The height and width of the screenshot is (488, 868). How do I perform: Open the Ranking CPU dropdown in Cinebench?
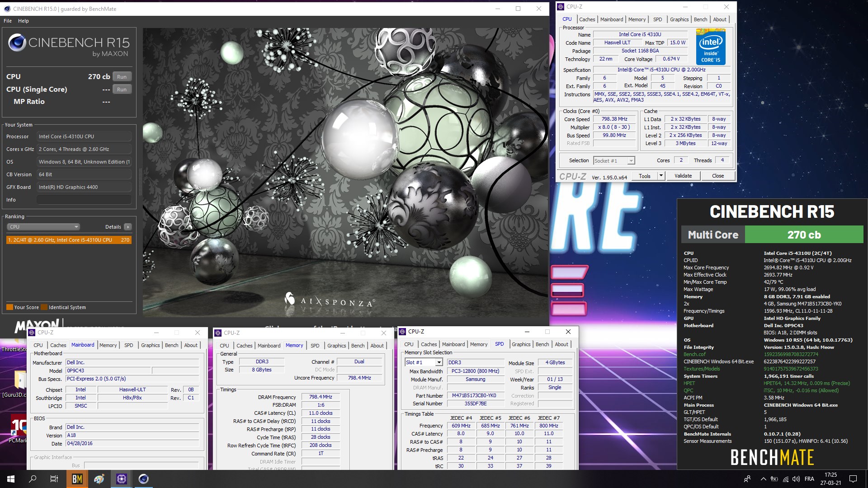click(x=43, y=227)
